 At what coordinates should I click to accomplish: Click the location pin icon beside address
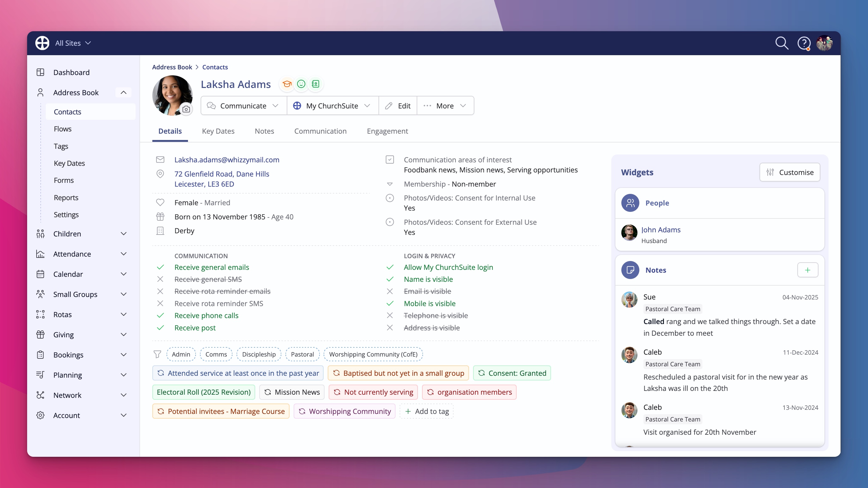pos(160,174)
